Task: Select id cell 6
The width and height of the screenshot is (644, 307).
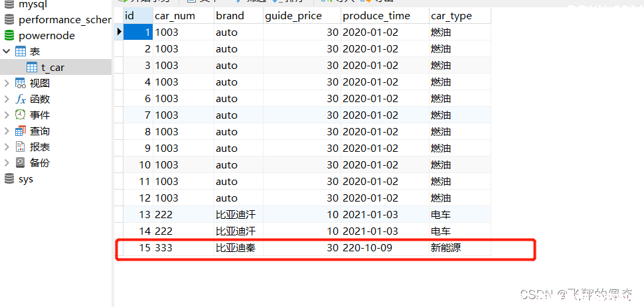Action: click(x=138, y=99)
